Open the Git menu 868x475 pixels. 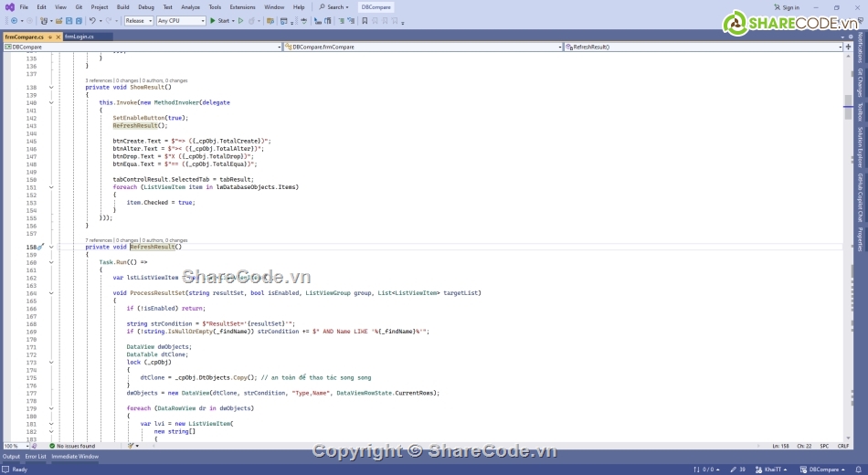(79, 7)
